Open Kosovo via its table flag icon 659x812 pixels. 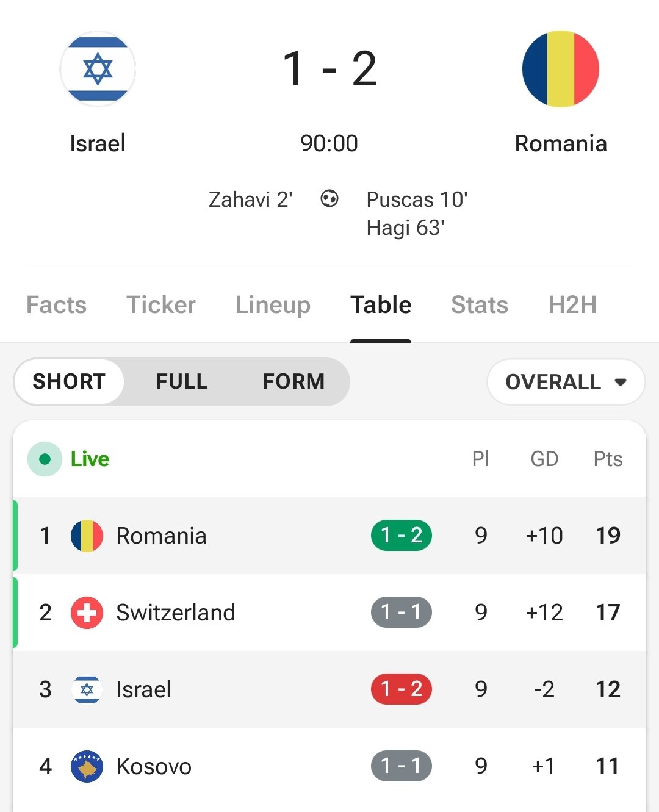click(x=87, y=766)
